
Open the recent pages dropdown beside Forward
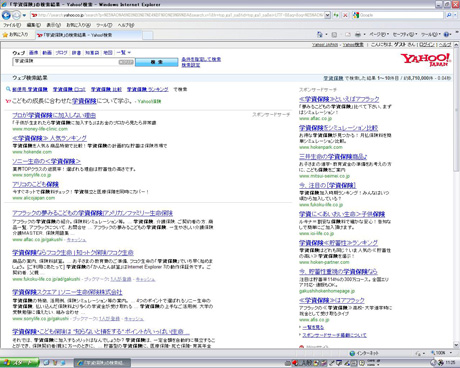(x=24, y=15)
